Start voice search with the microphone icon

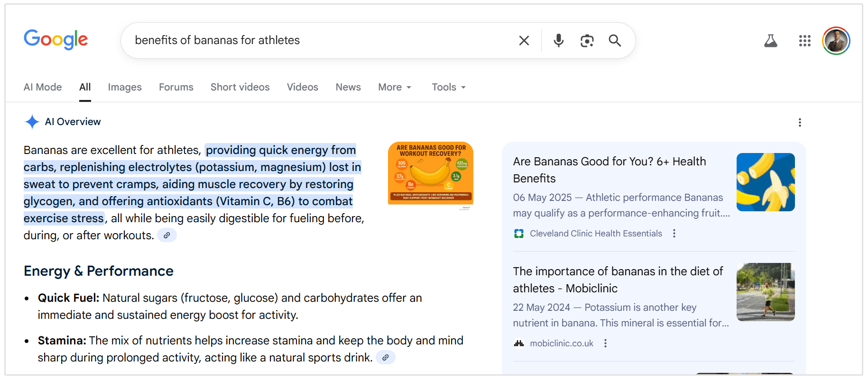tap(559, 41)
